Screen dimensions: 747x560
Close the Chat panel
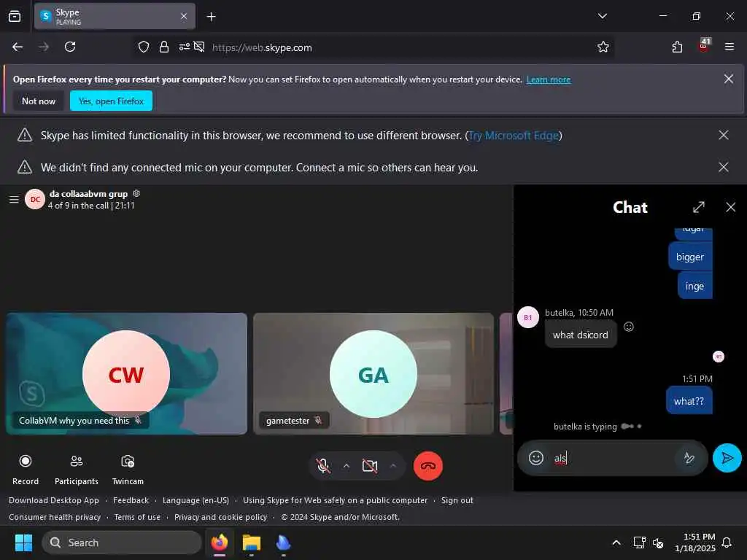[x=730, y=207]
